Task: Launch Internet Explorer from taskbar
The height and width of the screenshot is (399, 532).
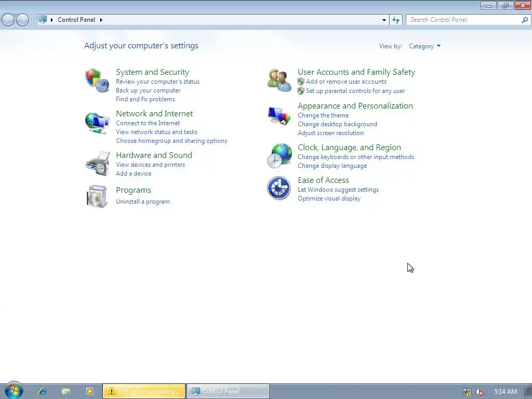Action: tap(43, 391)
